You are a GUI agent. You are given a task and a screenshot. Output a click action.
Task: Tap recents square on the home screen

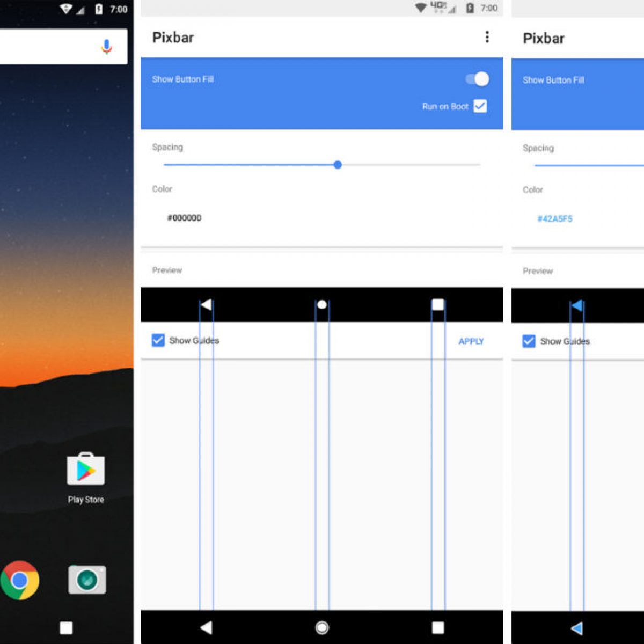coord(66,628)
